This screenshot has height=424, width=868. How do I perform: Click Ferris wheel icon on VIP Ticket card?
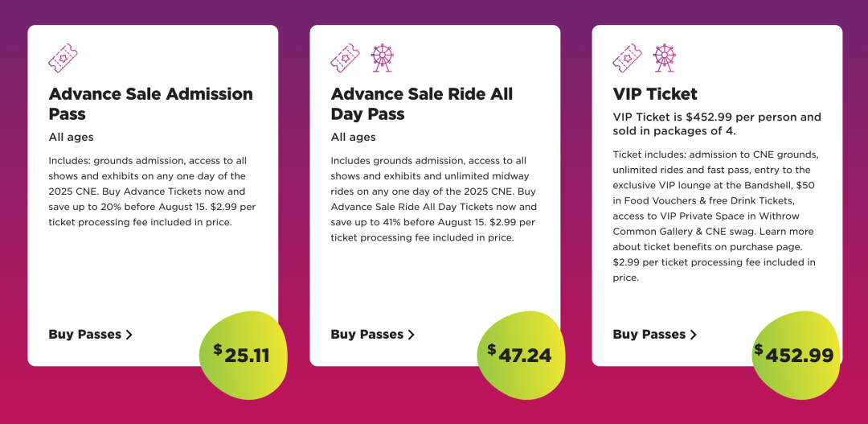click(665, 58)
